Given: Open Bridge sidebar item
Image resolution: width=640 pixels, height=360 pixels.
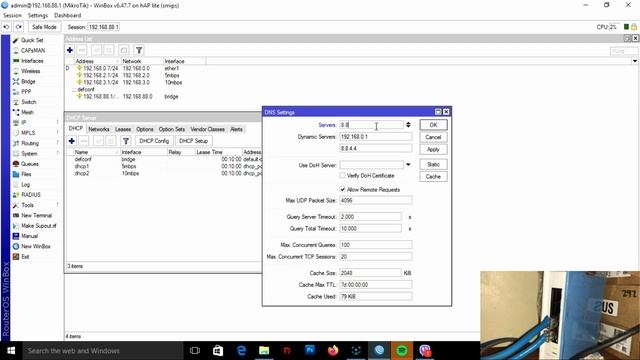Looking at the screenshot, I should [28, 81].
